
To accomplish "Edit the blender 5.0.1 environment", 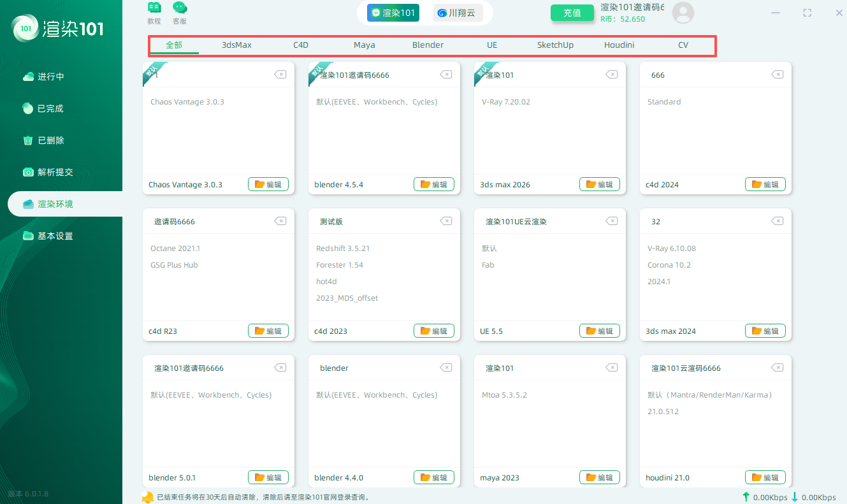I will click(x=268, y=477).
